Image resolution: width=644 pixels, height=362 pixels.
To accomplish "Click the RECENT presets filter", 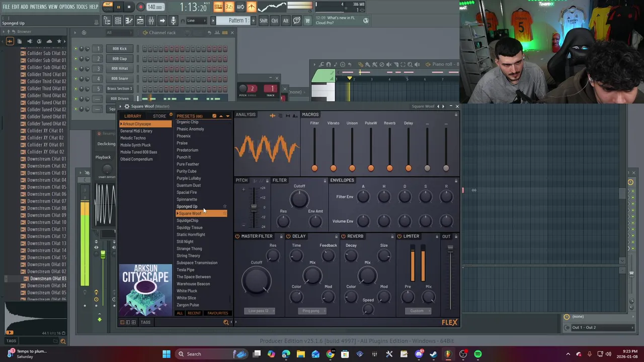I will click(194, 313).
